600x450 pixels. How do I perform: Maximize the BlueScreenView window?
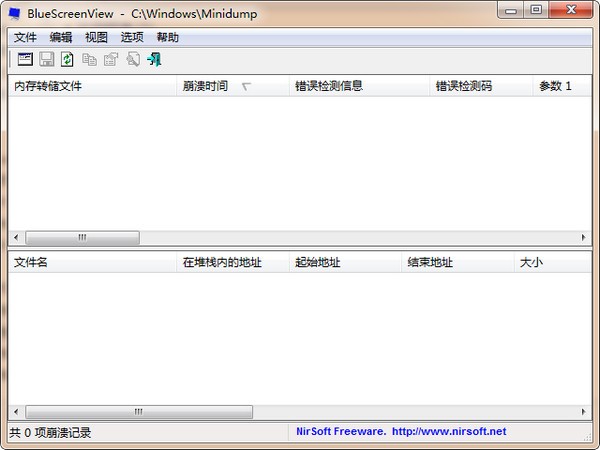coord(536,10)
